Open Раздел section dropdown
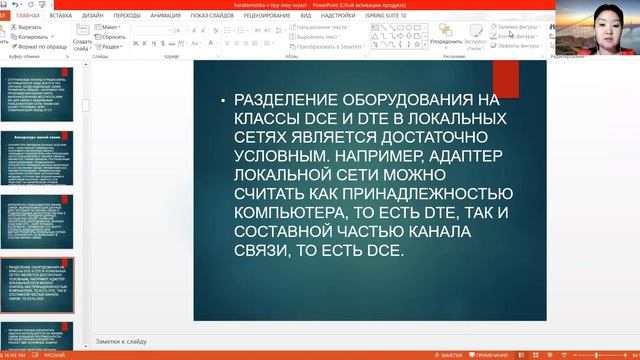Image resolution: width=640 pixels, height=360 pixels. coord(109,47)
